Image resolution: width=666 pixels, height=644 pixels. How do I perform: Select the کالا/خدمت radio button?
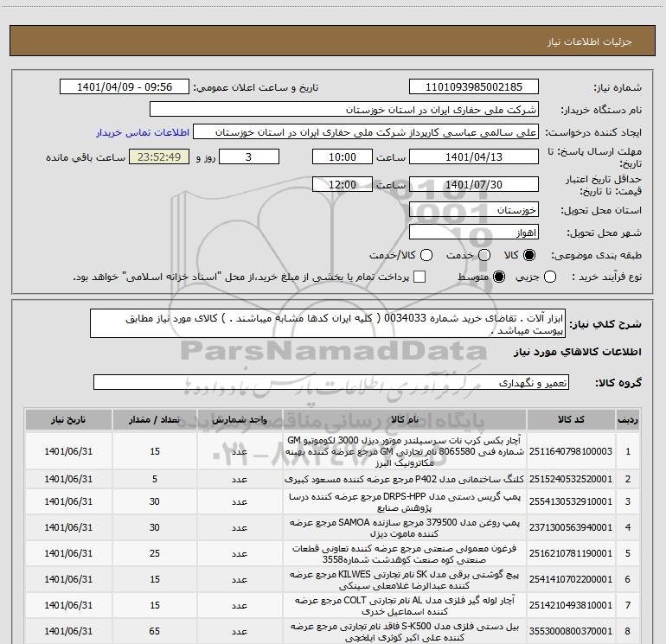[x=426, y=255]
